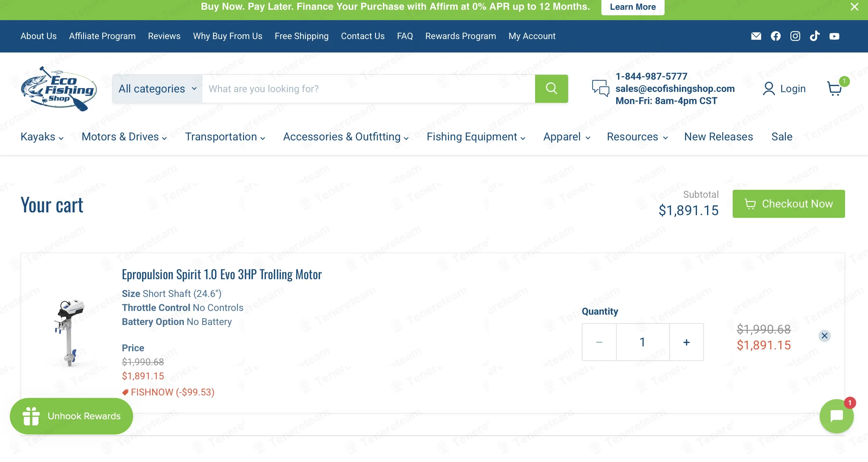The width and height of the screenshot is (868, 462).
Task: Open the FAQ page
Action: click(x=405, y=36)
